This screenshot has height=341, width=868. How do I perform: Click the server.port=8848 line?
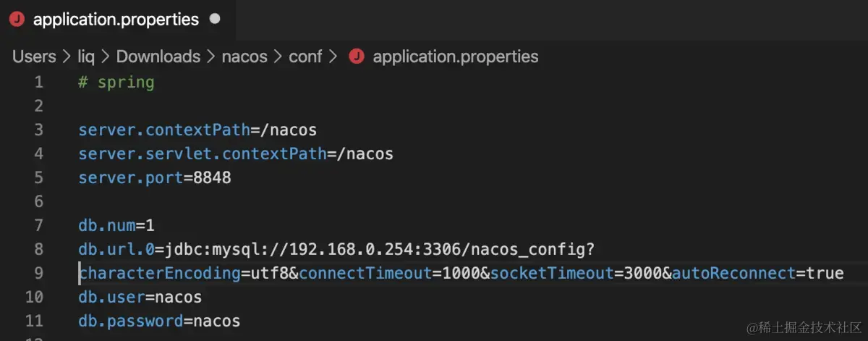pyautogui.click(x=155, y=177)
